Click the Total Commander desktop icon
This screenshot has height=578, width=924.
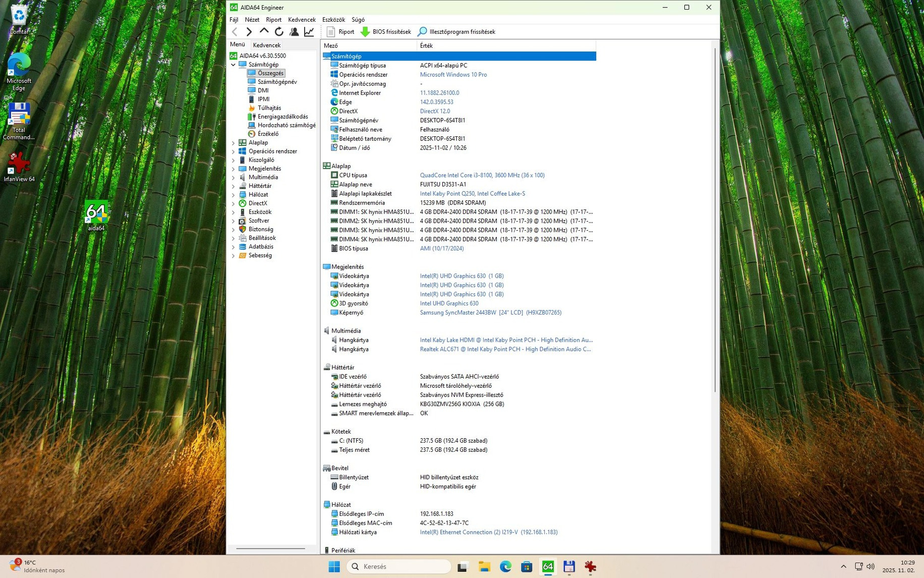click(x=19, y=122)
